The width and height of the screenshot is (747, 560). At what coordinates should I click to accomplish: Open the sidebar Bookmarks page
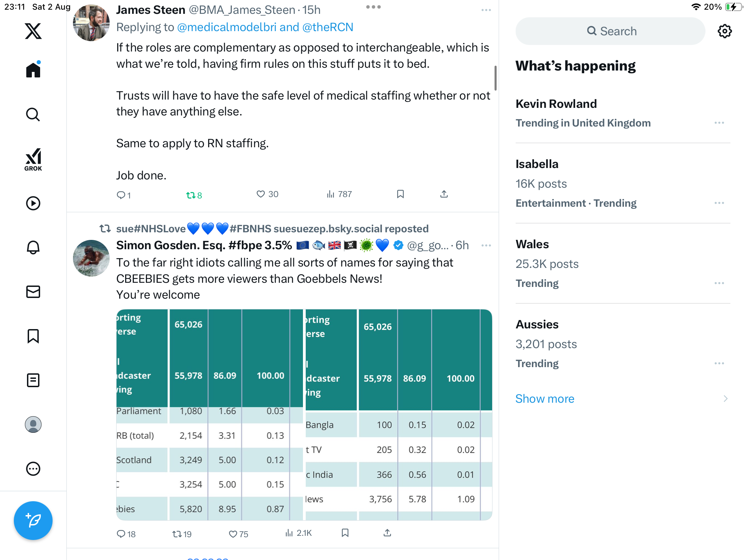pyautogui.click(x=33, y=336)
